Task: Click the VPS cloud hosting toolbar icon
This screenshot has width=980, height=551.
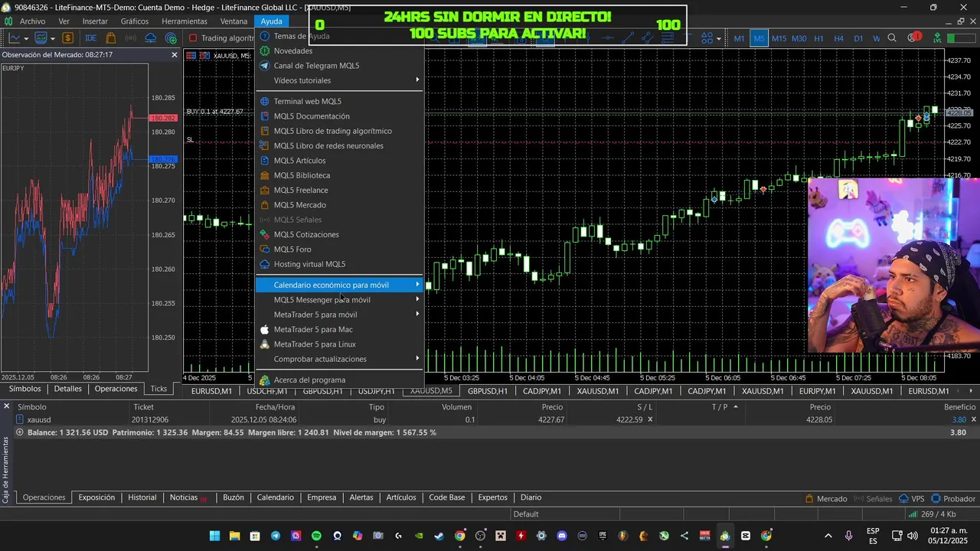Action: click(151, 38)
